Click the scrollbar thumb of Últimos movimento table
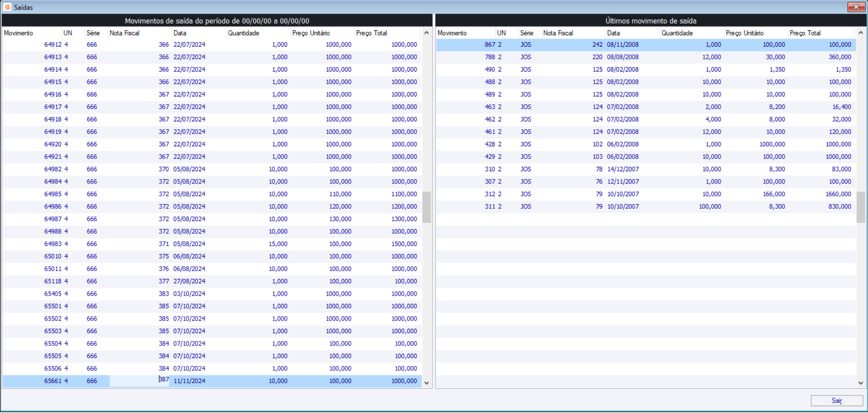 (x=861, y=207)
